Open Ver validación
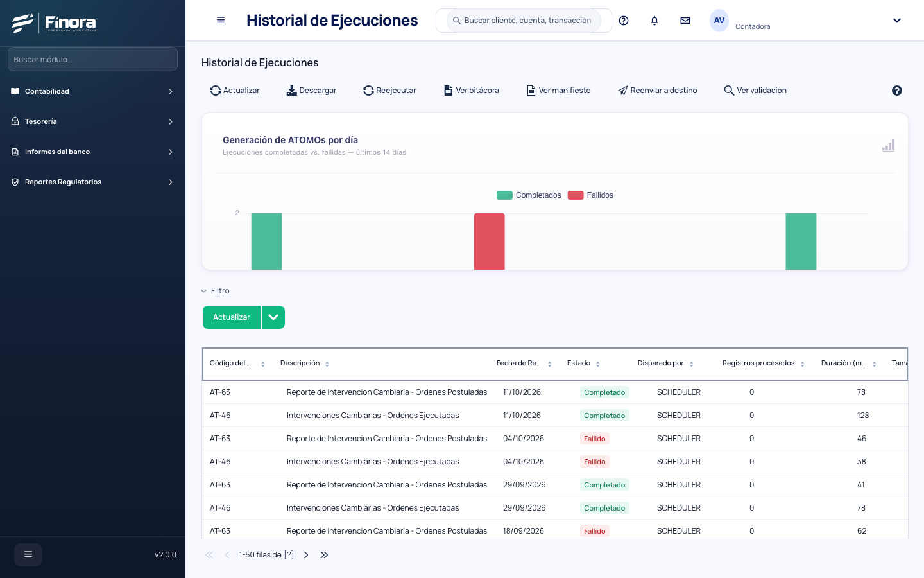Viewport: 924px width, 578px height. (755, 91)
